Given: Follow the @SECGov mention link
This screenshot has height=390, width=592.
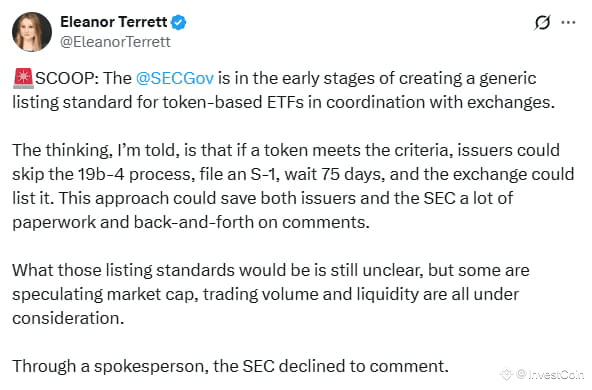Looking at the screenshot, I should pyautogui.click(x=175, y=78).
